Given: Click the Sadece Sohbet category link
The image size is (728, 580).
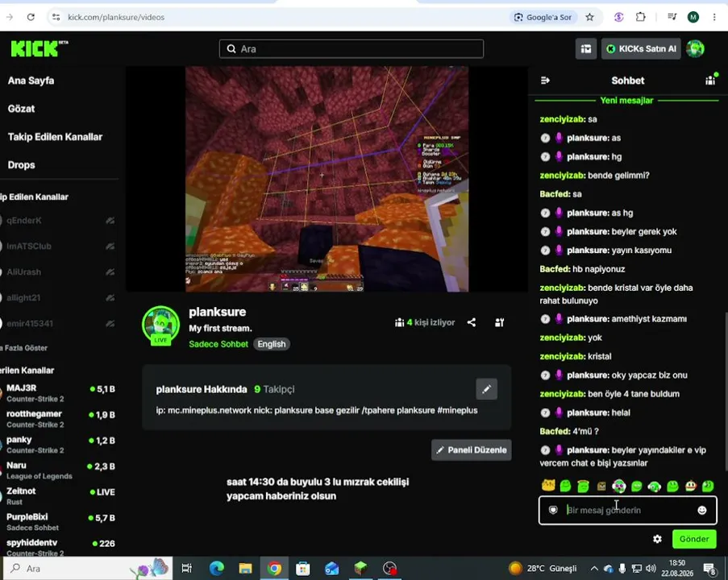Looking at the screenshot, I should [218, 344].
